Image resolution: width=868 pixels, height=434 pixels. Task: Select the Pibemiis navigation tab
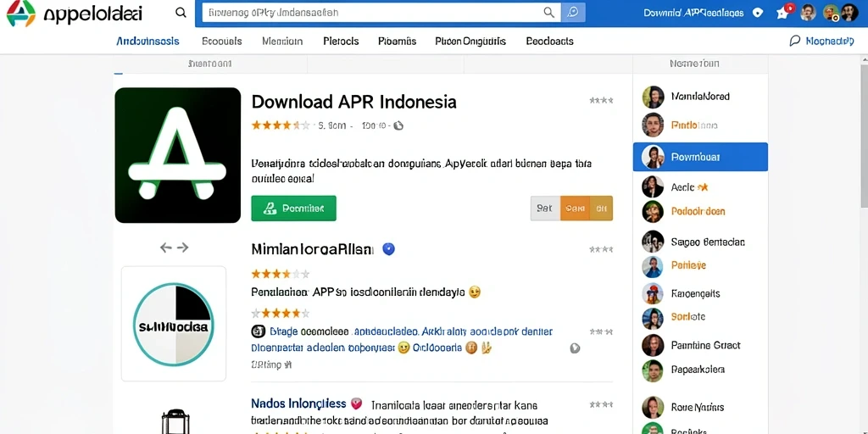tap(397, 41)
